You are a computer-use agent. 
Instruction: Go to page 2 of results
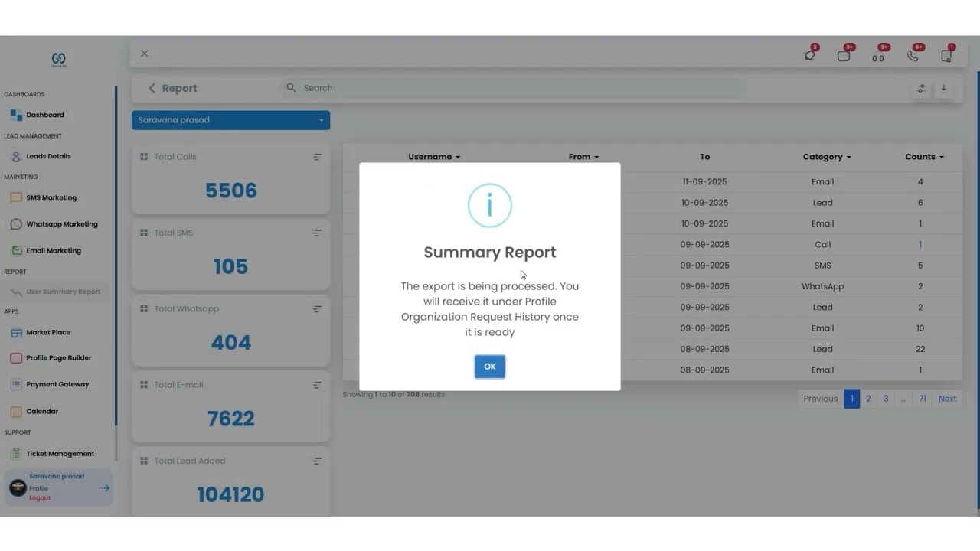[x=868, y=399]
